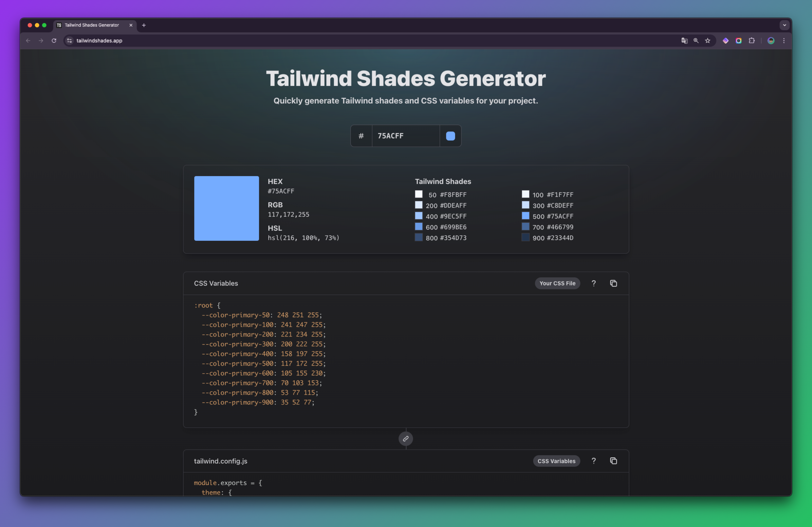Select shade 700 #466799 swatch
Screen dimensions: 812x527
(x=525, y=227)
